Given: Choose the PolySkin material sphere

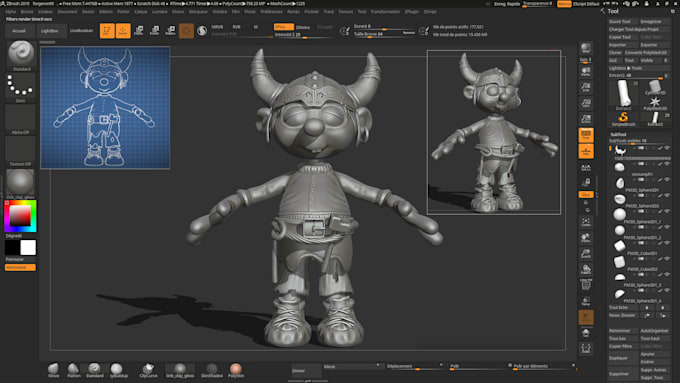Looking at the screenshot, I should point(236,370).
